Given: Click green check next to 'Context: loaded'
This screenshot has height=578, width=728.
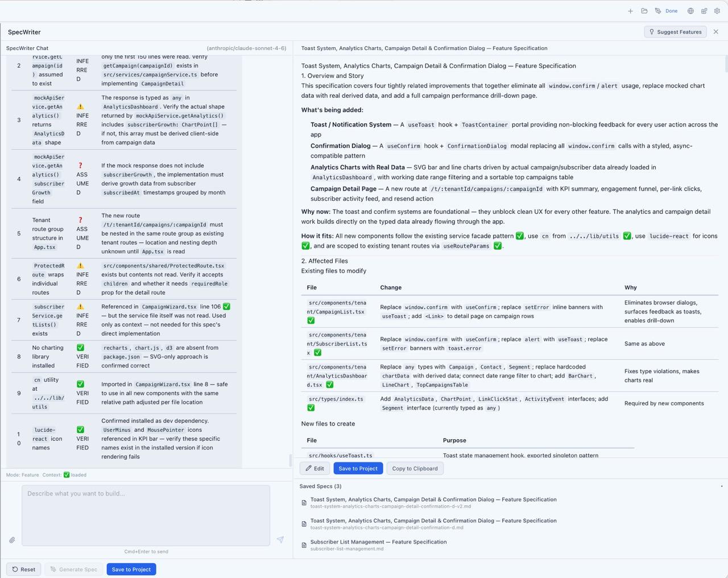Looking at the screenshot, I should (x=67, y=475).
